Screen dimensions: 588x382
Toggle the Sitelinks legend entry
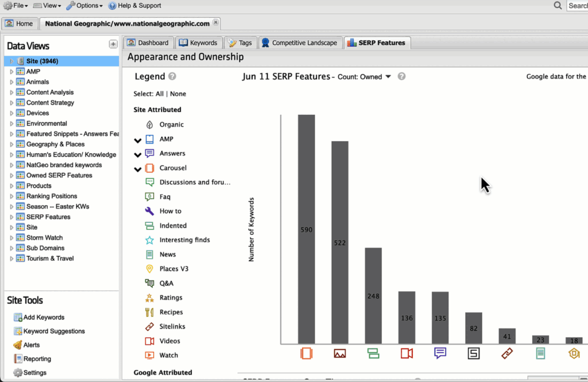tap(165, 326)
